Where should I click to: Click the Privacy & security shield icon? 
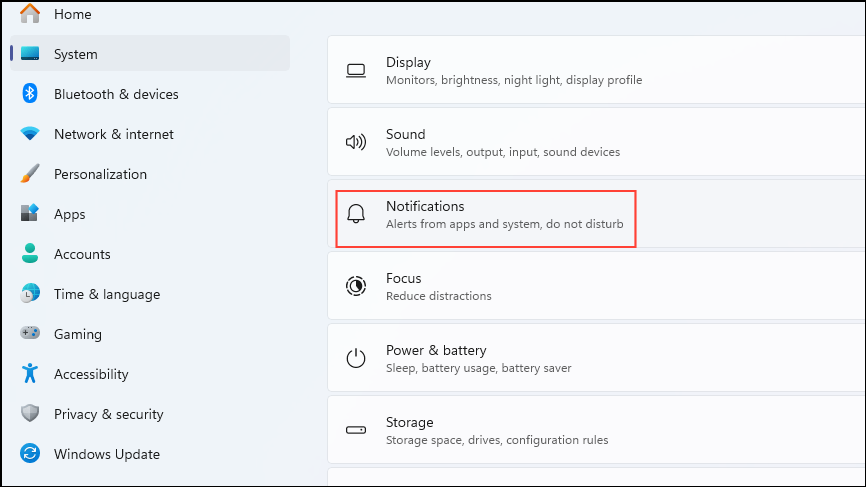(x=30, y=413)
